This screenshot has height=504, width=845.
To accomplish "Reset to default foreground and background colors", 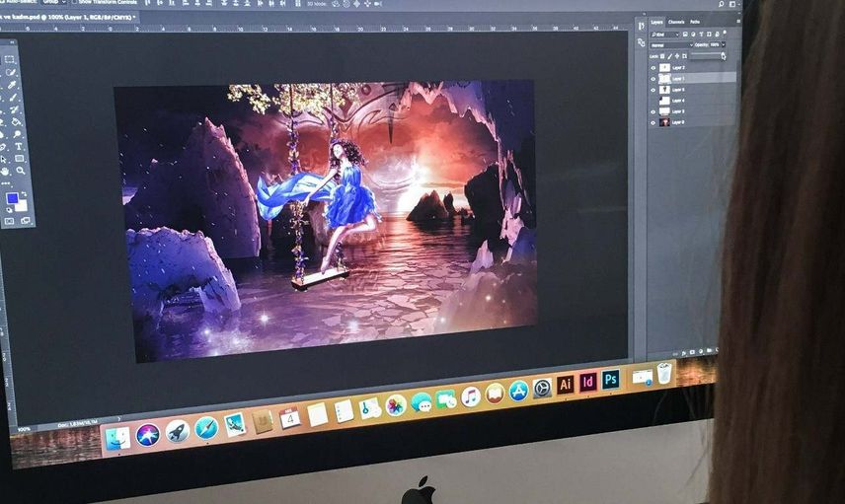I will 9,210.
